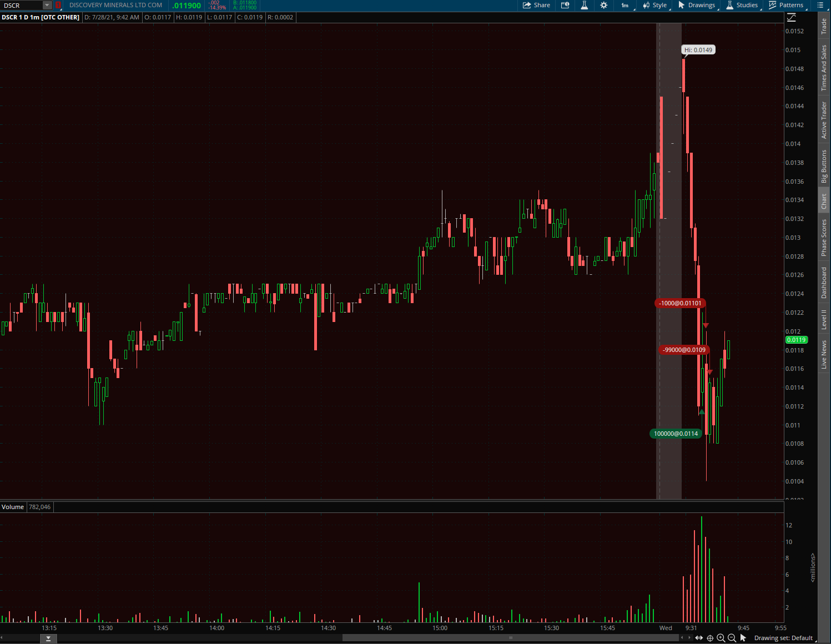Click the horizontal time scrollbar thumb
The height and width of the screenshot is (644, 831).
click(x=511, y=638)
